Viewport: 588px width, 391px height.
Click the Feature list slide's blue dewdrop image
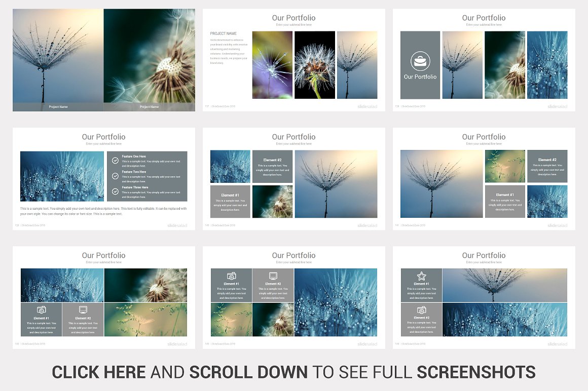pyautogui.click(x=62, y=176)
